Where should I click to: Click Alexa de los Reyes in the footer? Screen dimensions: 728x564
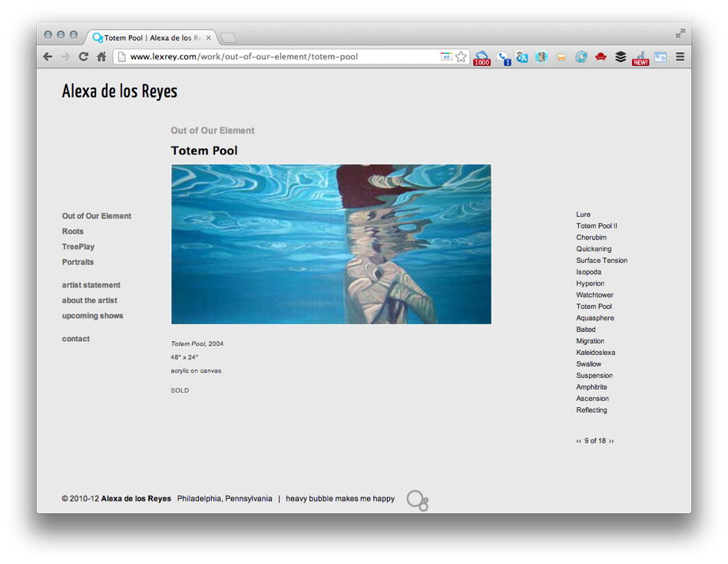136,499
